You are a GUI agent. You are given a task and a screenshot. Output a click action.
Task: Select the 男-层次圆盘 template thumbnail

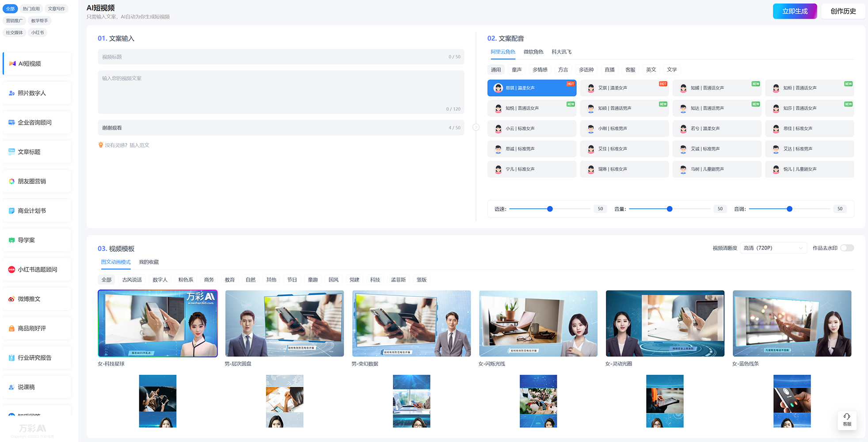click(x=285, y=324)
